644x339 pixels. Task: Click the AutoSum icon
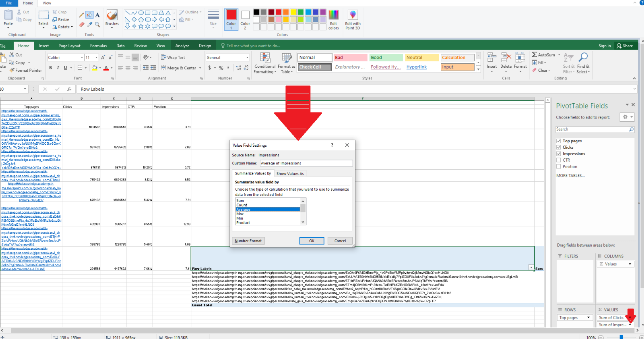[x=534, y=55]
